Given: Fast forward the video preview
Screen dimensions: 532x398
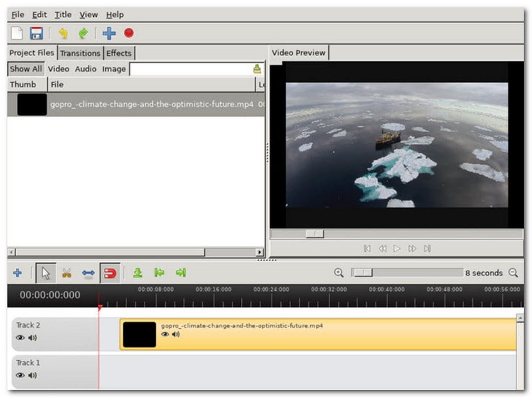Looking at the screenshot, I should click(x=412, y=249).
